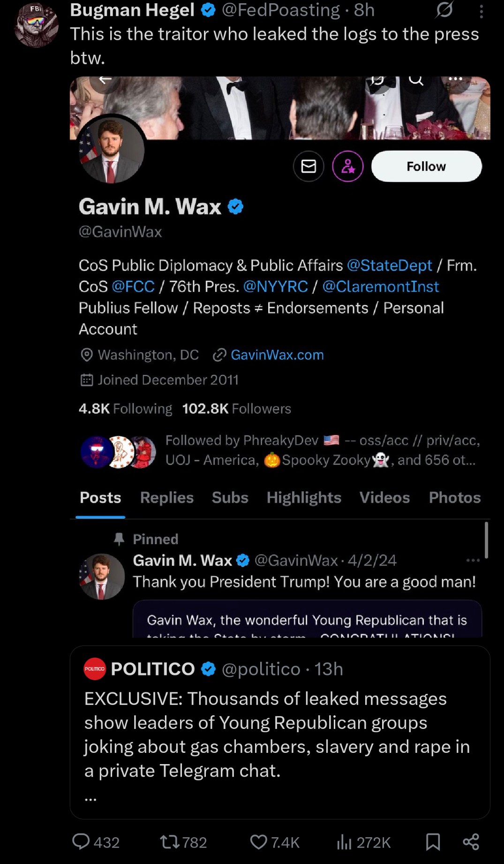The image size is (504, 864).
Task: Open the share icon
Action: point(471,842)
